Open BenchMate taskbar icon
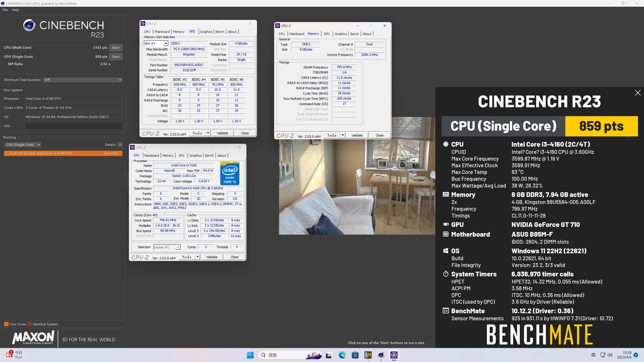The width and height of the screenshot is (644, 362). pos(368,355)
